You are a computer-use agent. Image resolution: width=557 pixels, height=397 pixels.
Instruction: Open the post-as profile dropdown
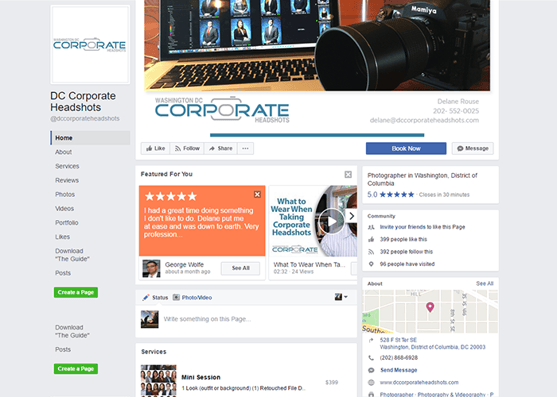[x=341, y=297]
